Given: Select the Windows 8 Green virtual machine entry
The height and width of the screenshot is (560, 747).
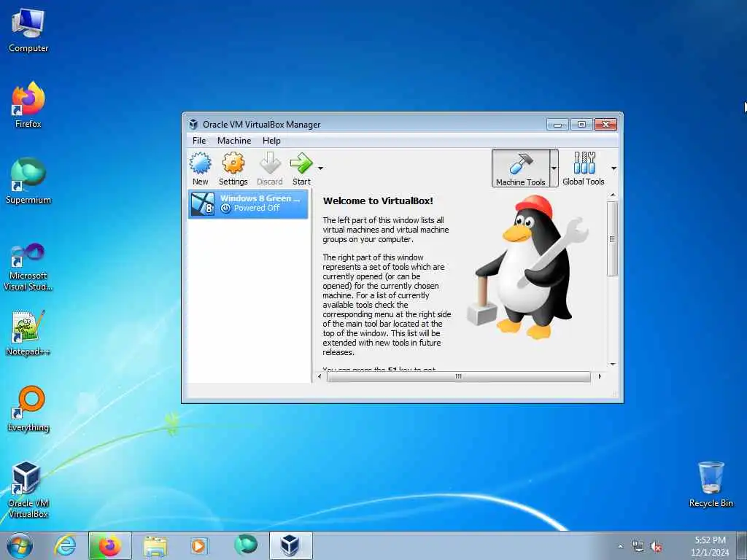Looking at the screenshot, I should [248, 204].
